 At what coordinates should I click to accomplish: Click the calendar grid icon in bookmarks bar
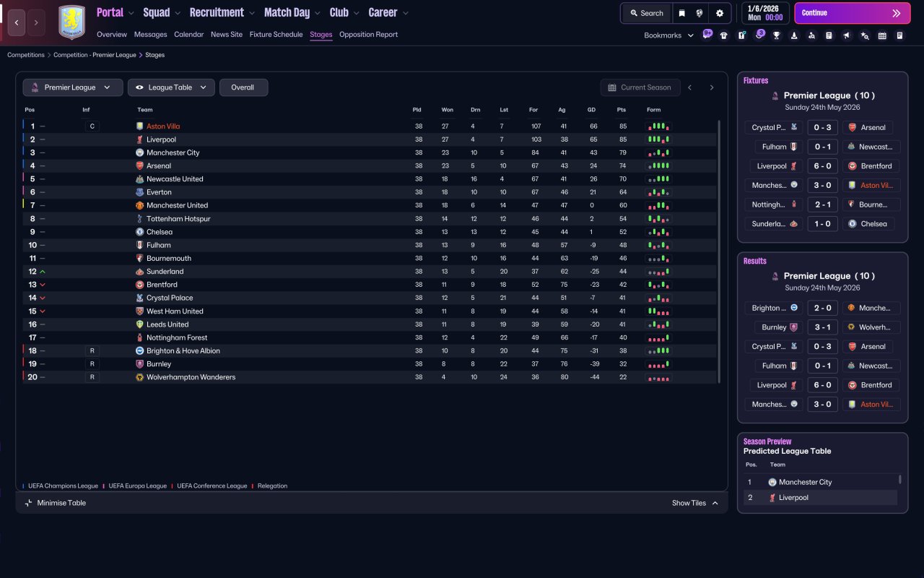[x=882, y=35]
